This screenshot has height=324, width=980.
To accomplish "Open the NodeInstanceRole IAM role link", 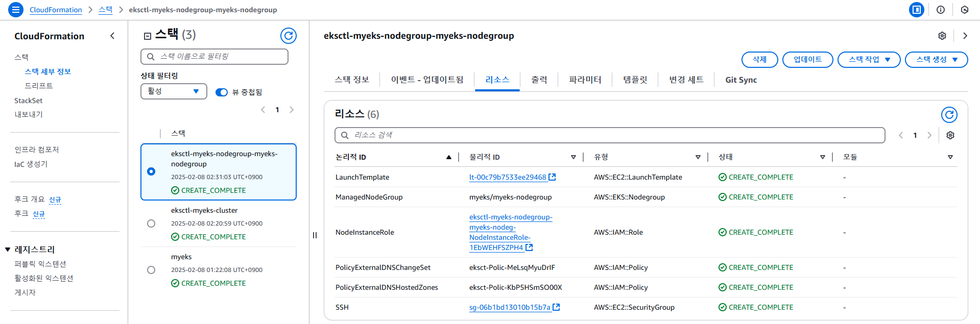I will pos(511,232).
